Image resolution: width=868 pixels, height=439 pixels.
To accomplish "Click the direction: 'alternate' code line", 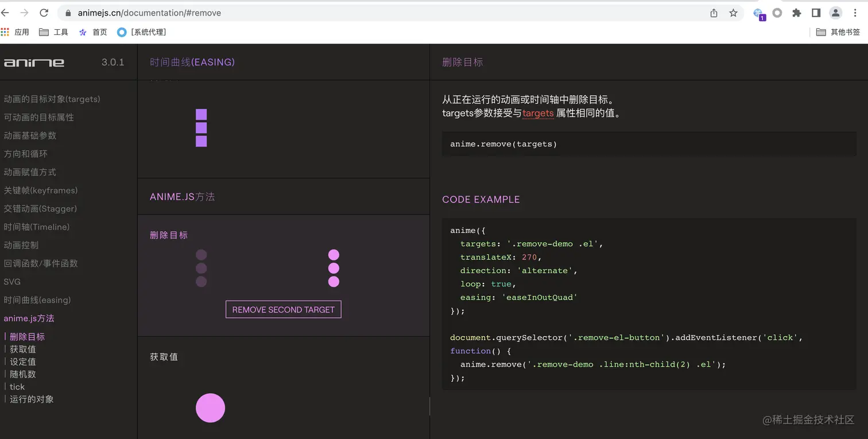I will point(518,270).
